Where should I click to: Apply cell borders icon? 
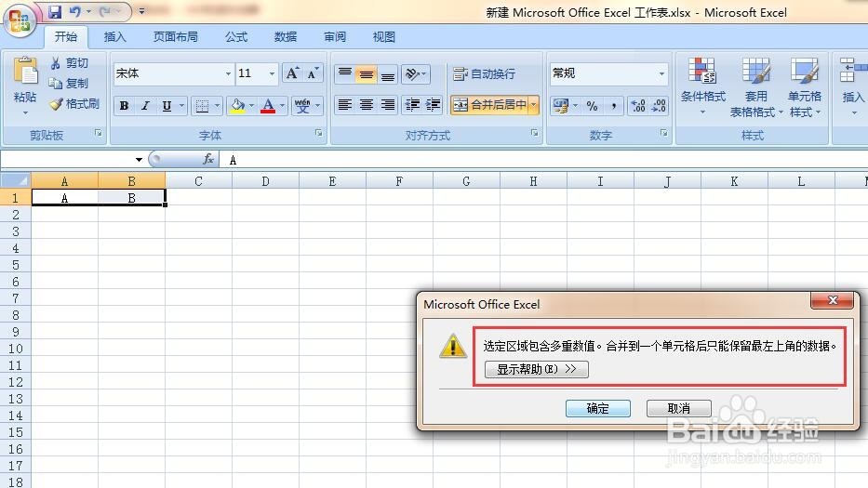(x=202, y=106)
